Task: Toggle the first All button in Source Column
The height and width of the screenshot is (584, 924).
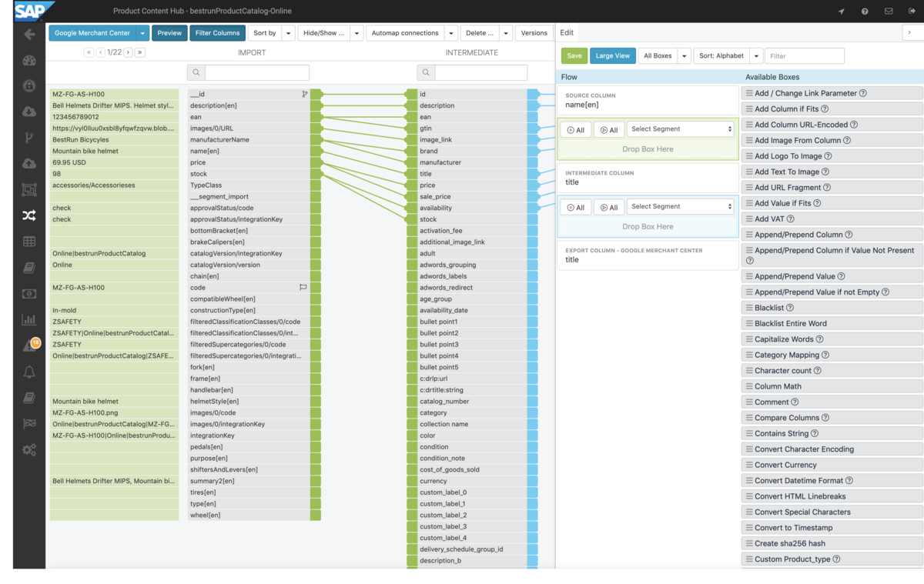Action: click(575, 129)
